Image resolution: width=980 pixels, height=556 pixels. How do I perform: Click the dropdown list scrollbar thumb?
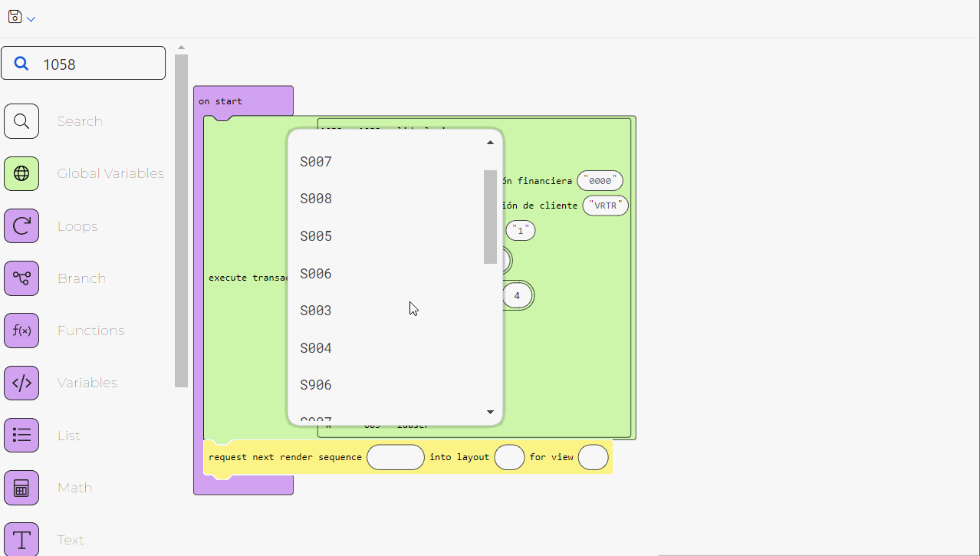coord(490,216)
